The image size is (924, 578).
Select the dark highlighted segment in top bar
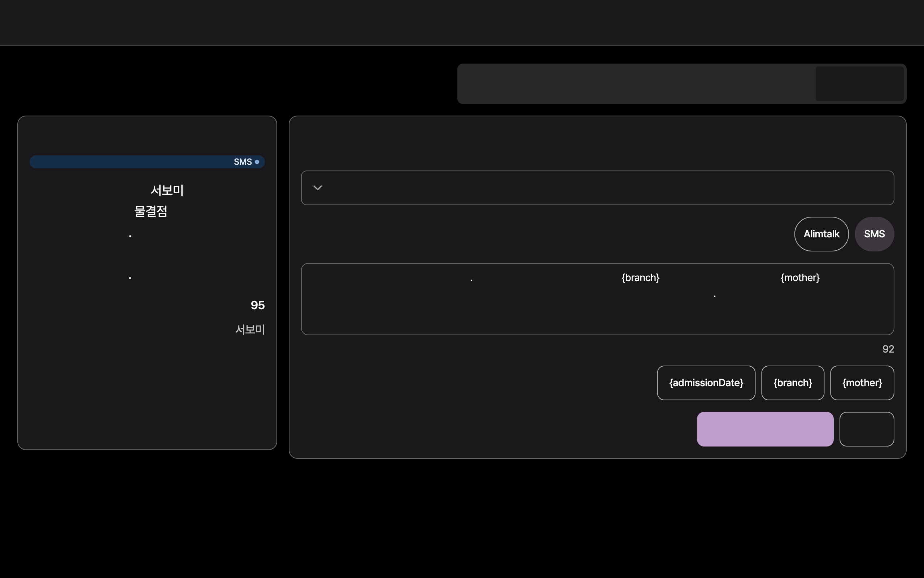[x=859, y=84]
